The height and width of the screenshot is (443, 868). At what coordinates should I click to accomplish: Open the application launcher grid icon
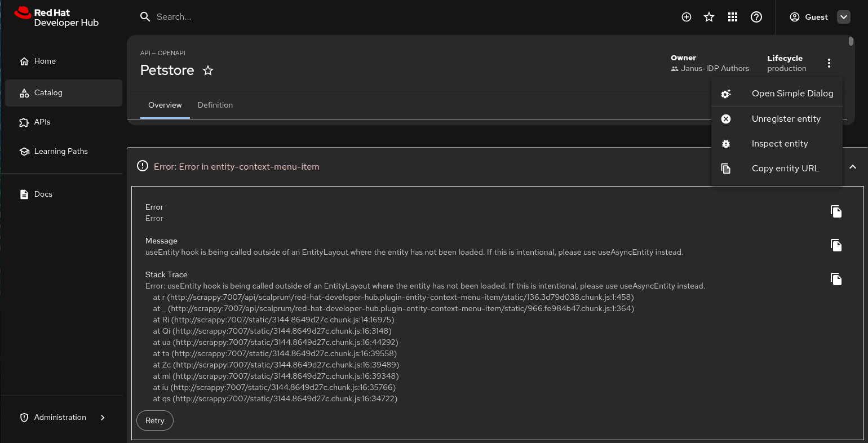tap(733, 17)
